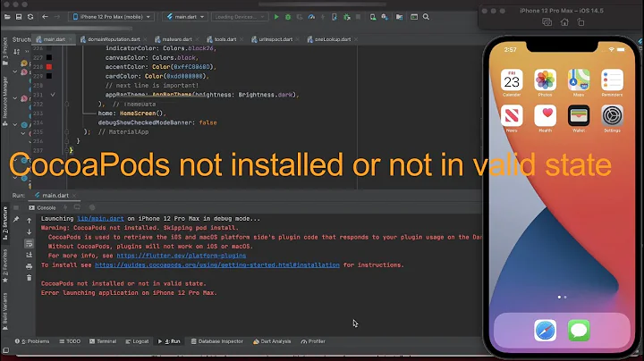Click the lib/main.dart link in console
Screen dimensions: 644x361
tap(100, 219)
